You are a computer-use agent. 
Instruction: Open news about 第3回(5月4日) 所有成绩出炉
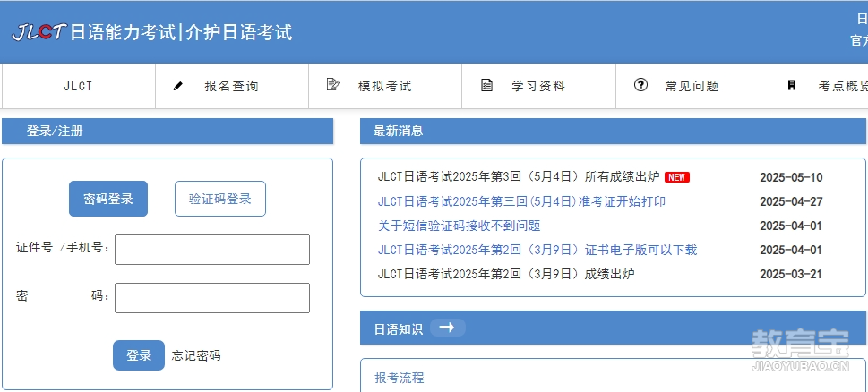519,177
